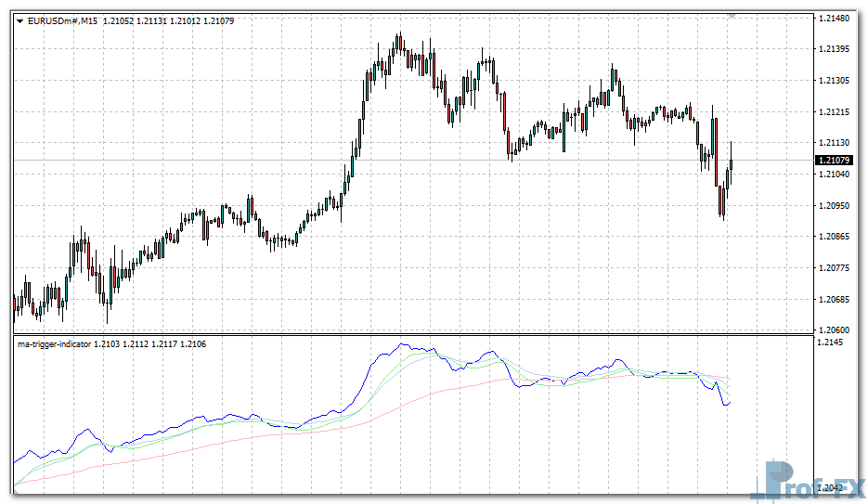The image size is (868, 504).
Task: Click the 1.21480 price axis label
Action: pyautogui.click(x=836, y=19)
